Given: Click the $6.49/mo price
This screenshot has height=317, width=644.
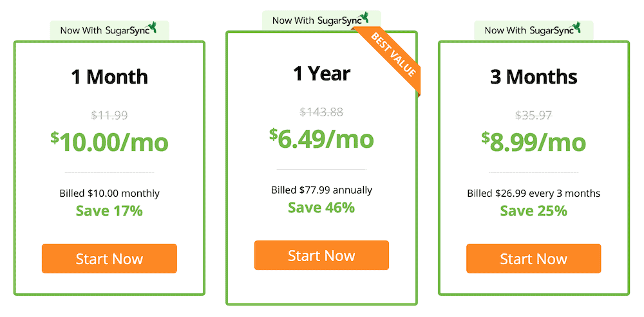Looking at the screenshot, I should (x=321, y=137).
